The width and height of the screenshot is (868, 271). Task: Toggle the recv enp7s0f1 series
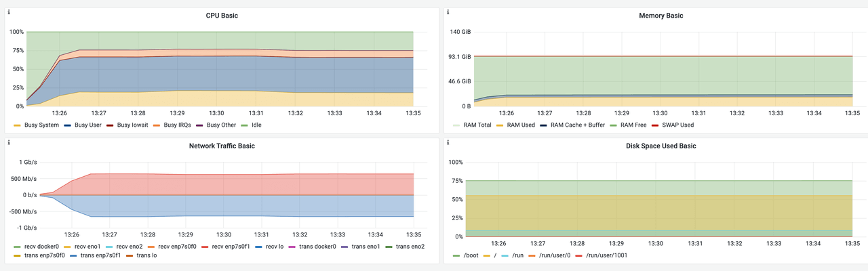[x=233, y=246]
